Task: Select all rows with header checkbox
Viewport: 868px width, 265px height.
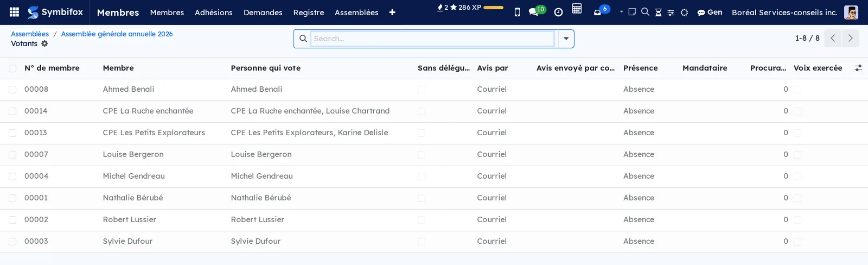Action: click(12, 68)
